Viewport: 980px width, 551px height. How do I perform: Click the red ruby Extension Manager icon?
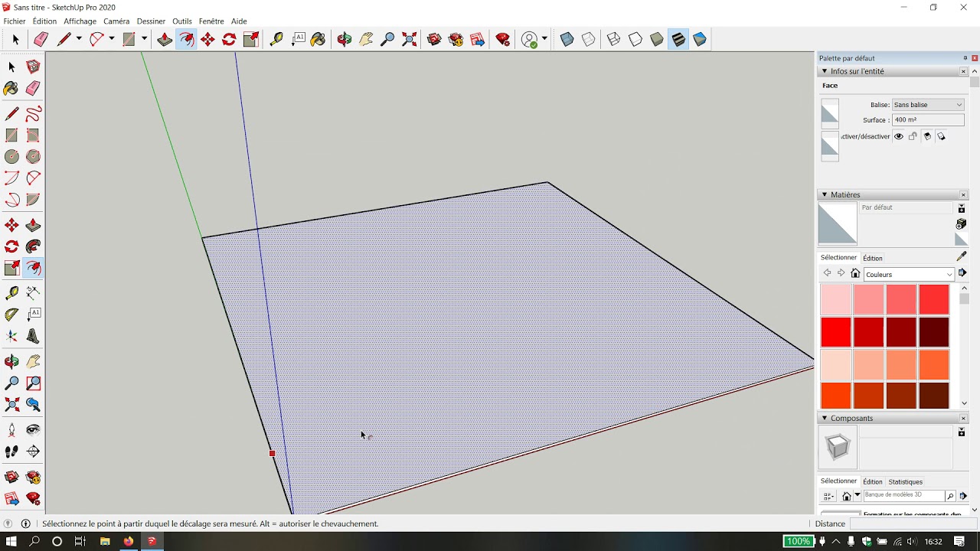[x=503, y=39]
